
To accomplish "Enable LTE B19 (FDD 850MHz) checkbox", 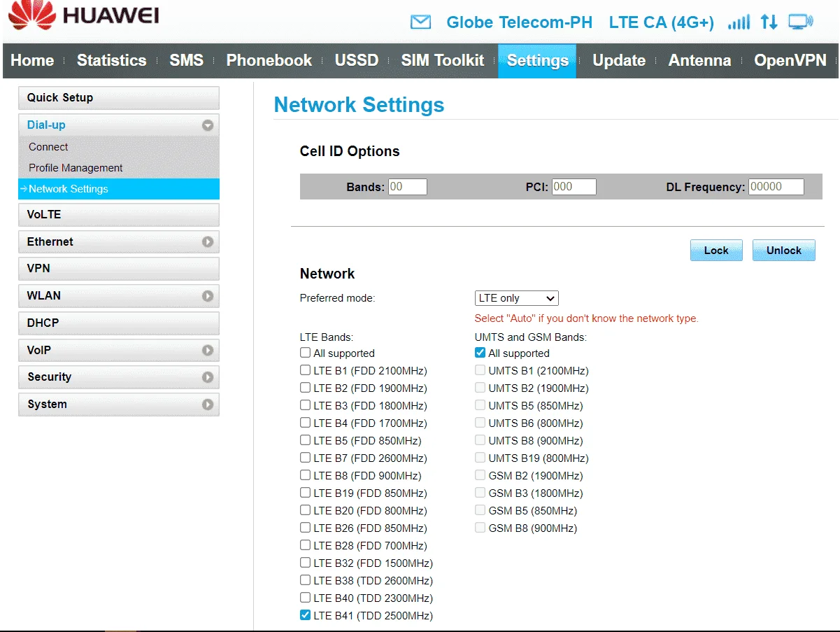I will [x=305, y=493].
